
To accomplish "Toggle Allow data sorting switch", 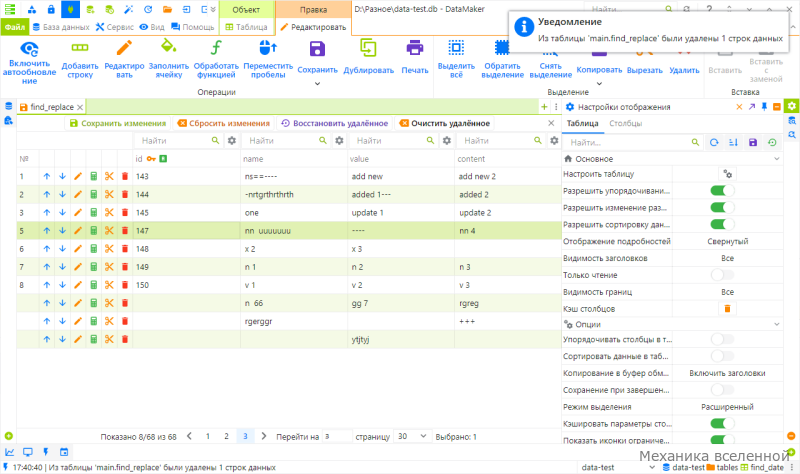I will [722, 224].
